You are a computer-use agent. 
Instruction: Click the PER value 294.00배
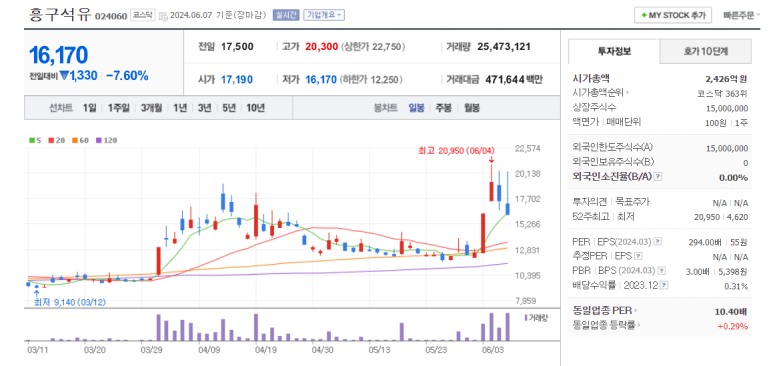tap(704, 242)
